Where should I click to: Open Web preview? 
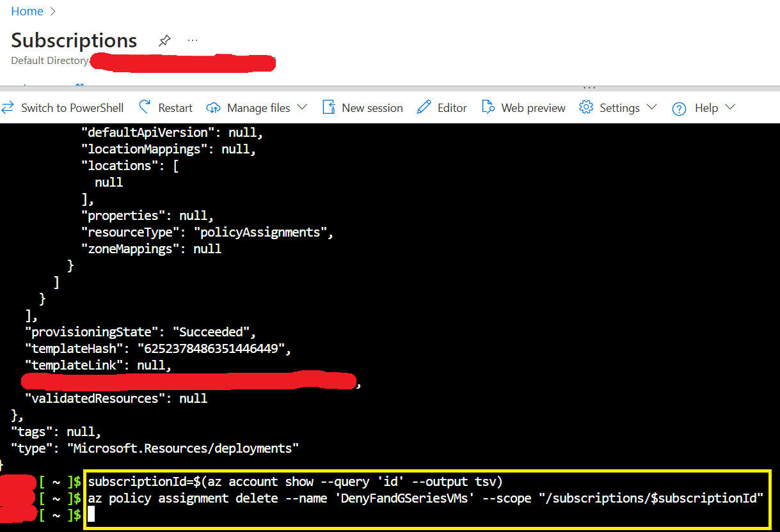click(523, 107)
